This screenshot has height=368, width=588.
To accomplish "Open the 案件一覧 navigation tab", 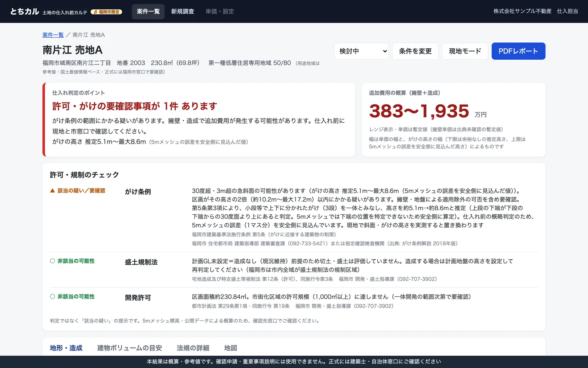I will (x=148, y=11).
